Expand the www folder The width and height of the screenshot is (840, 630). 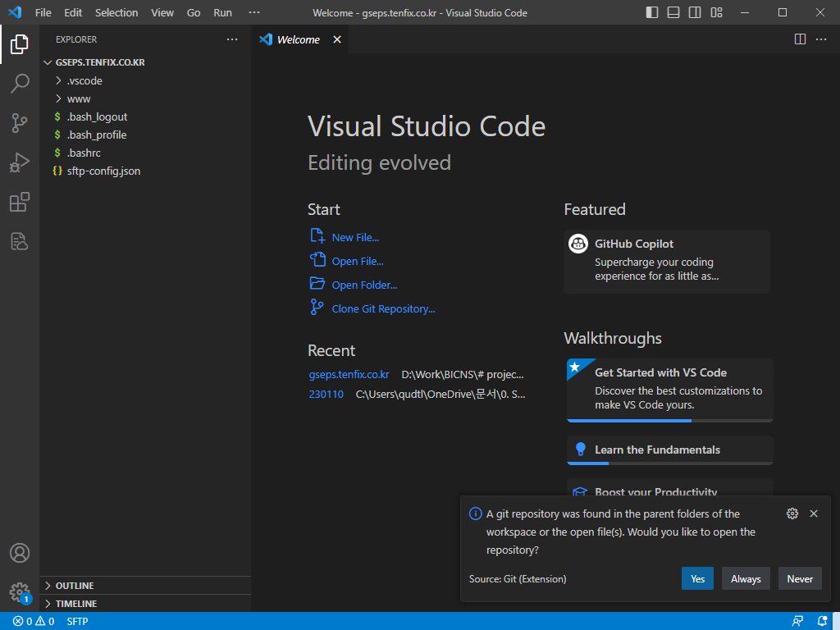pyautogui.click(x=145, y=98)
